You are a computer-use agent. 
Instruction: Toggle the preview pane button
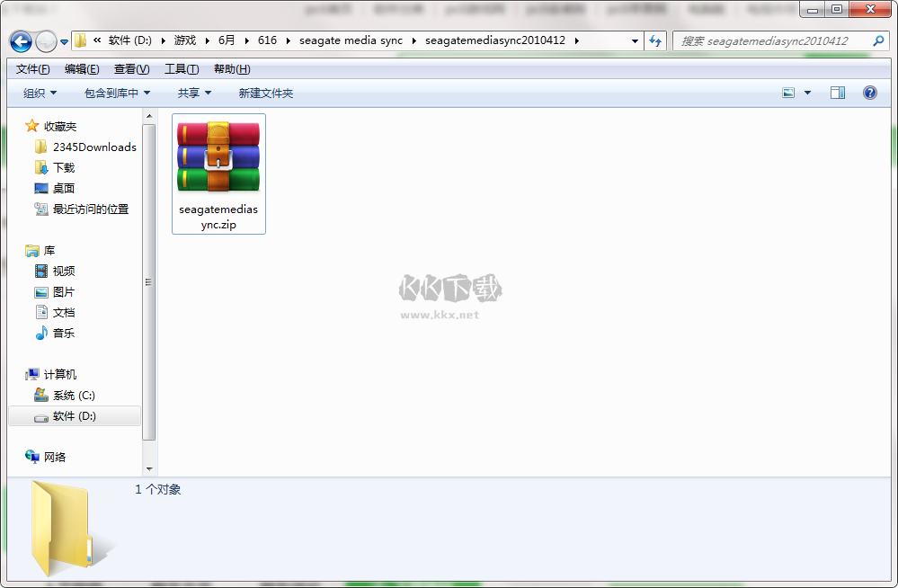pyautogui.click(x=837, y=93)
